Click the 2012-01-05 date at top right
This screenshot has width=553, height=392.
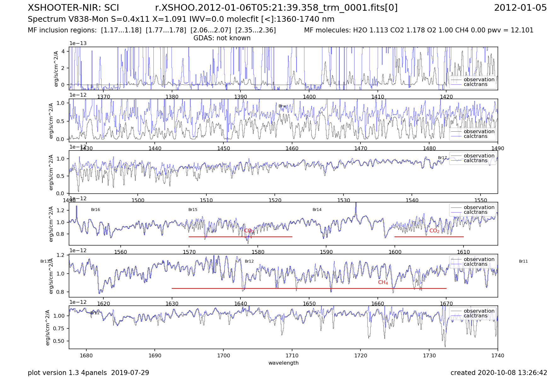click(x=520, y=8)
